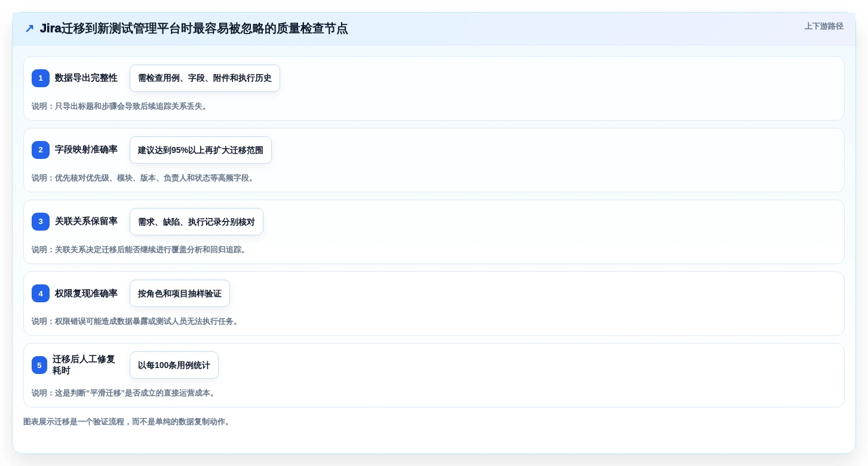Screen dimensions: 868x466
Task: Select the 以每100条用例统计 chip
Action: click(x=174, y=365)
